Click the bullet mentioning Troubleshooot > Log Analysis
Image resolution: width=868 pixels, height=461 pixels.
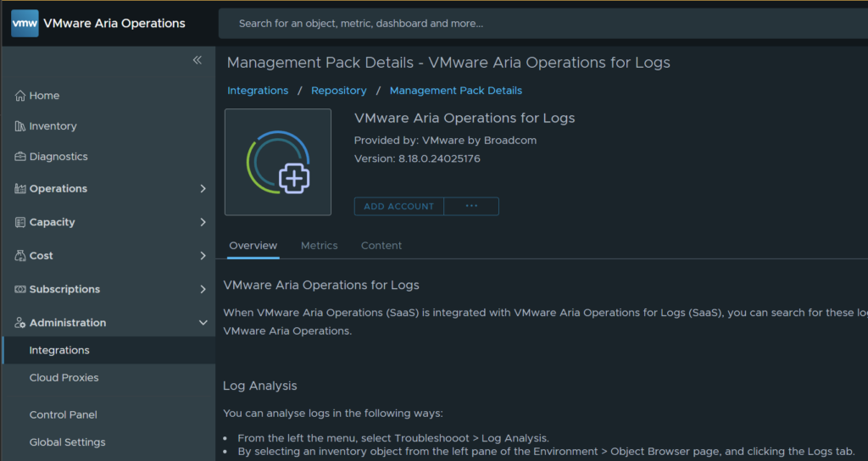coord(393,438)
